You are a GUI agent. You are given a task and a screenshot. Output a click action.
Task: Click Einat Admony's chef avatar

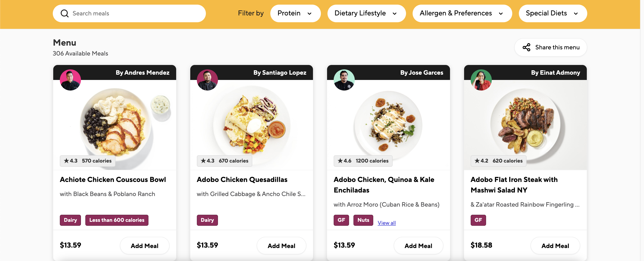(x=481, y=80)
